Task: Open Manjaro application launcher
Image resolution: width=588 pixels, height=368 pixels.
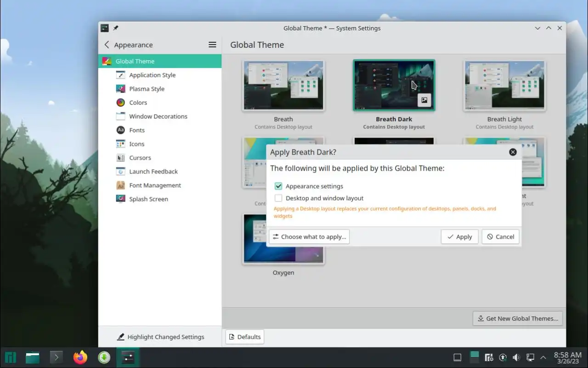Action: coord(11,357)
